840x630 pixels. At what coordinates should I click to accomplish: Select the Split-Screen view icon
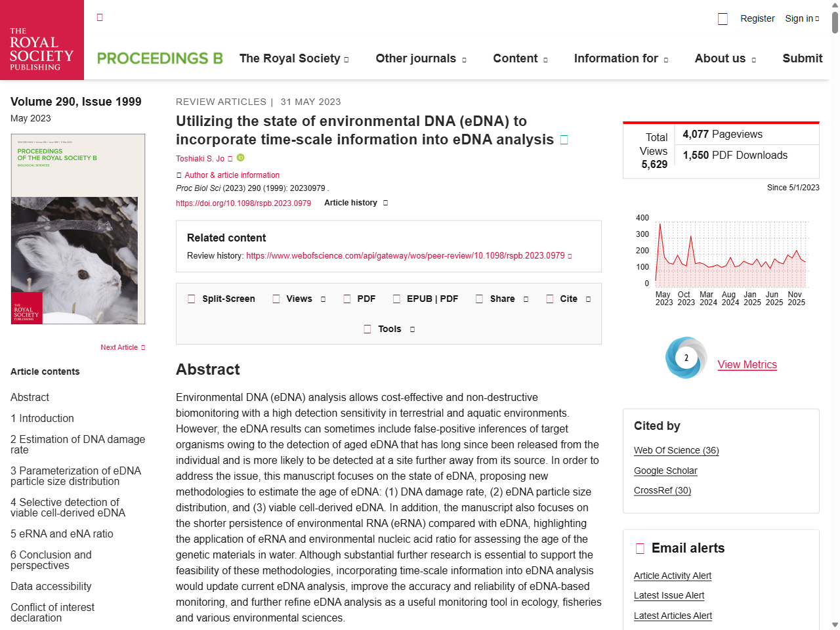pos(191,299)
